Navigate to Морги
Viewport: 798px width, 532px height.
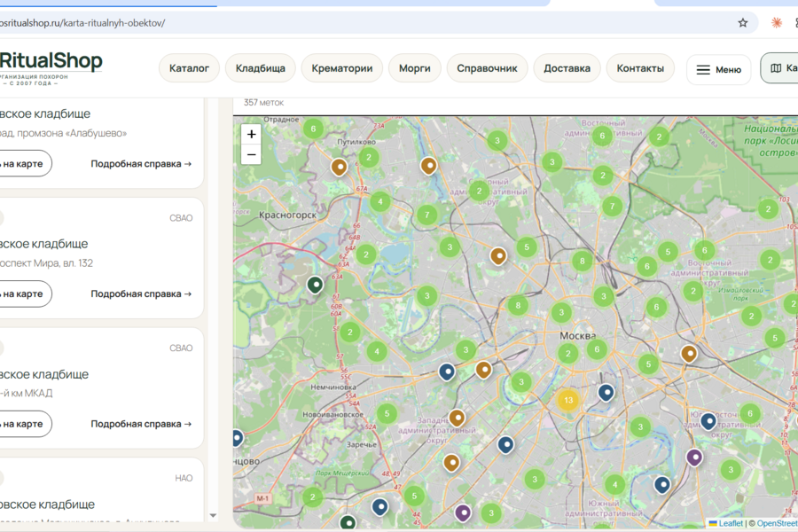pos(415,68)
